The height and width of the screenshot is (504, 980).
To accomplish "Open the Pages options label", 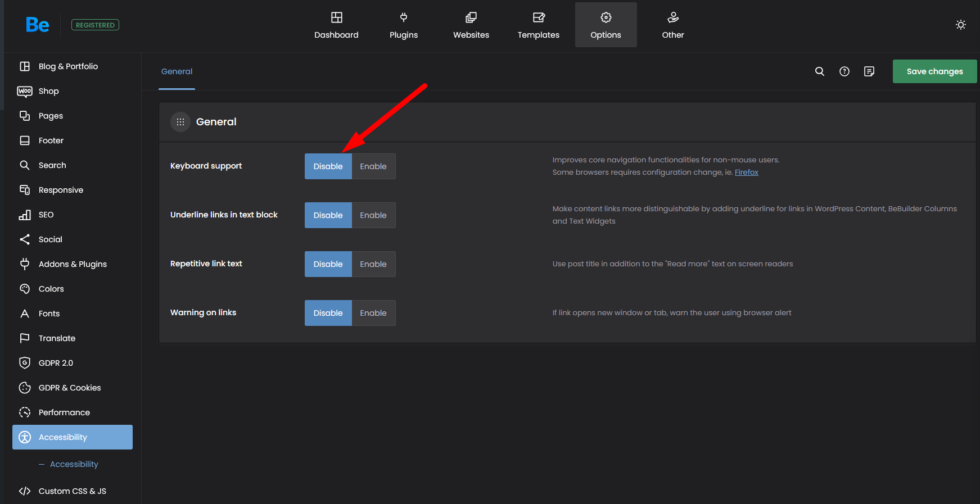I will [51, 116].
